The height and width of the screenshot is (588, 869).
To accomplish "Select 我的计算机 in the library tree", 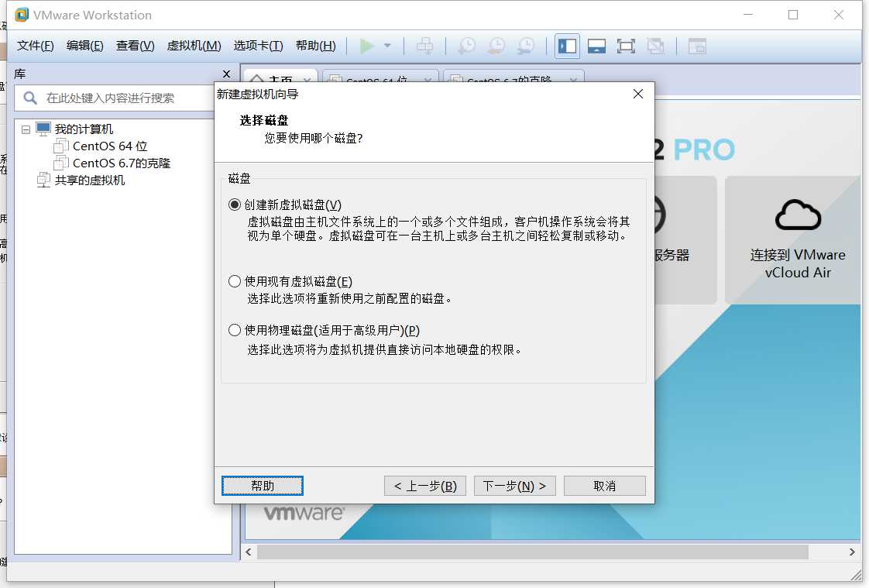I will point(84,129).
